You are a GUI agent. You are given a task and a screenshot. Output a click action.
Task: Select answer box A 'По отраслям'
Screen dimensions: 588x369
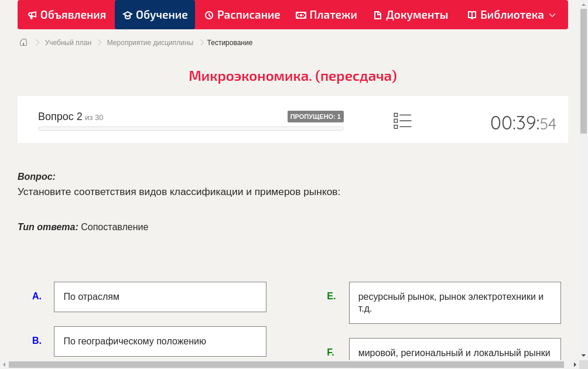click(160, 297)
